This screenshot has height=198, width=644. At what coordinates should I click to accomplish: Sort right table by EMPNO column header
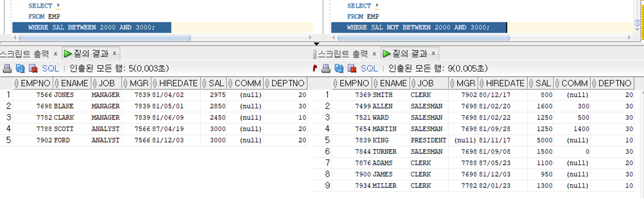[x=352, y=83]
